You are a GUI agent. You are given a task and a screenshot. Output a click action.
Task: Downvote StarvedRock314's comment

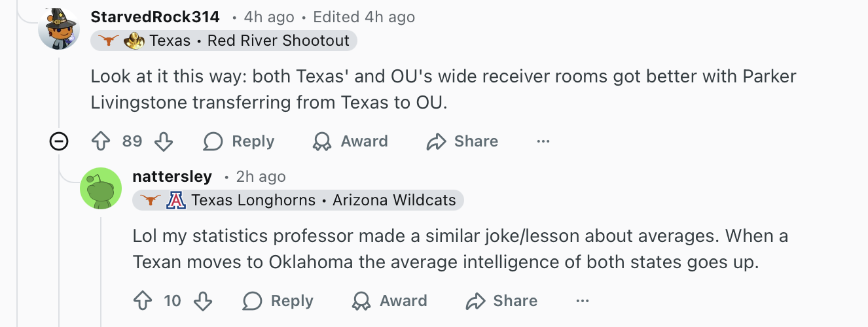pos(163,141)
